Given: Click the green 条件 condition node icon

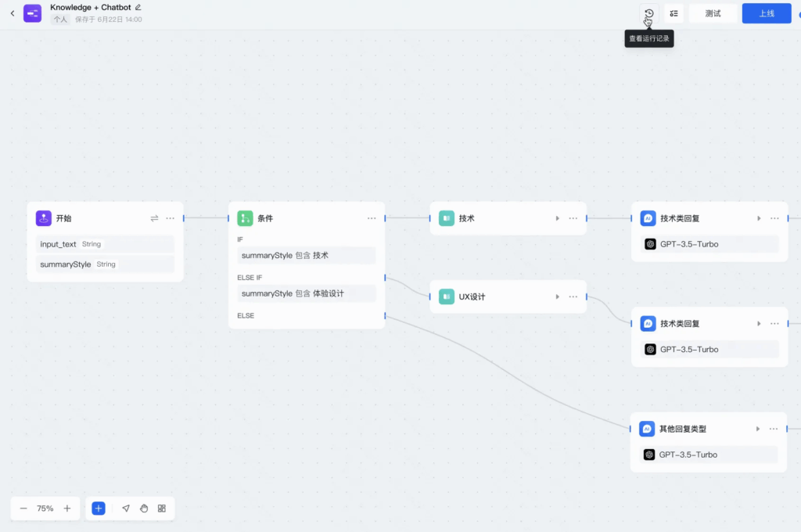Looking at the screenshot, I should tap(245, 218).
